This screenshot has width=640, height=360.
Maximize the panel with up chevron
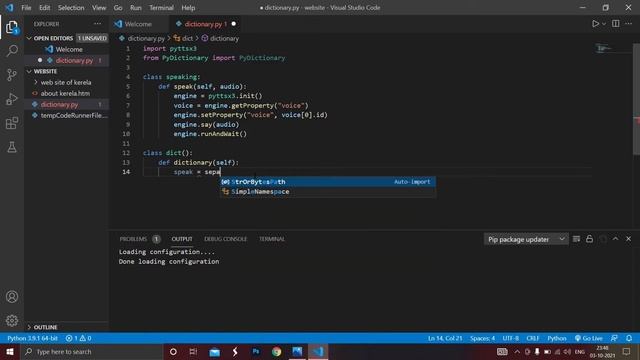pos(616,239)
